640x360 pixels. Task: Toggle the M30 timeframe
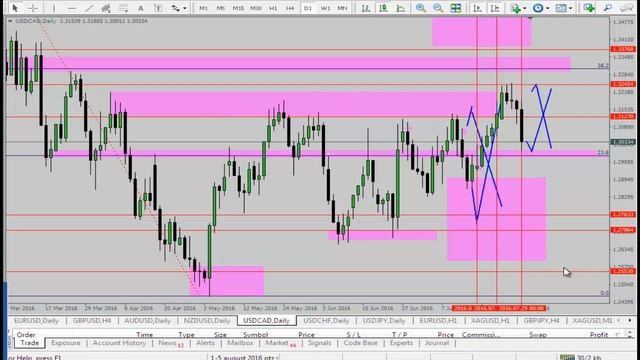tap(256, 8)
